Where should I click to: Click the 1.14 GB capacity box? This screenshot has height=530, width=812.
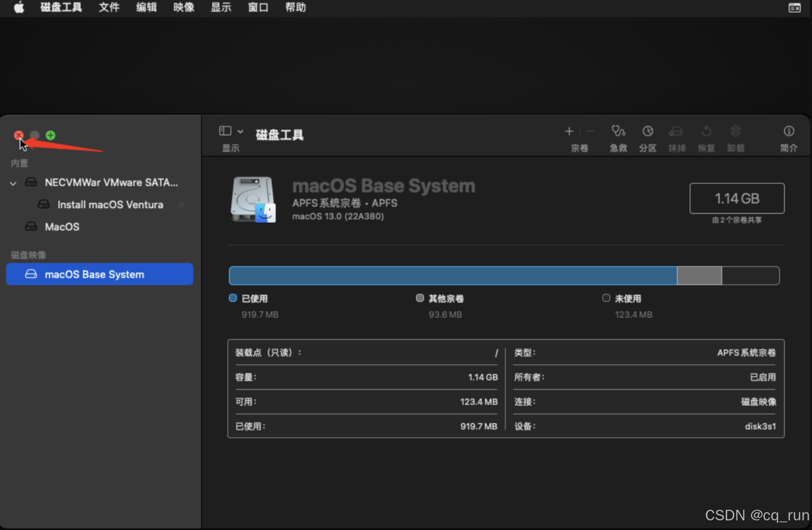click(737, 198)
